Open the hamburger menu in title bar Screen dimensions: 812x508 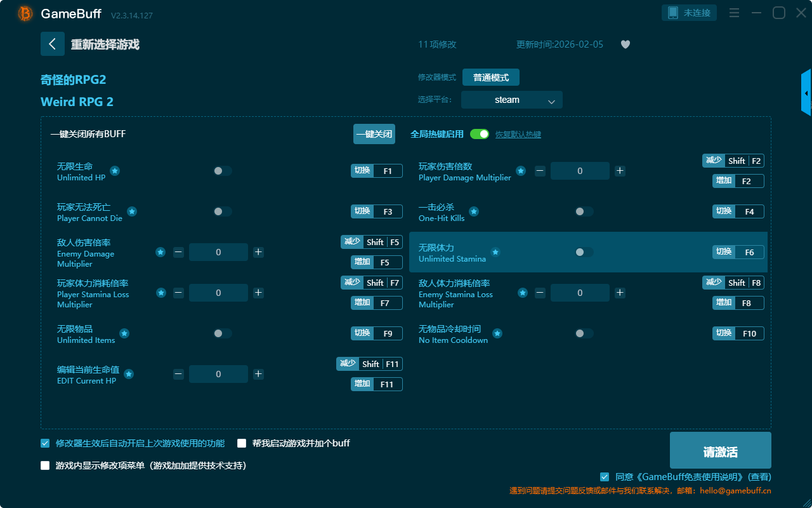click(x=734, y=13)
